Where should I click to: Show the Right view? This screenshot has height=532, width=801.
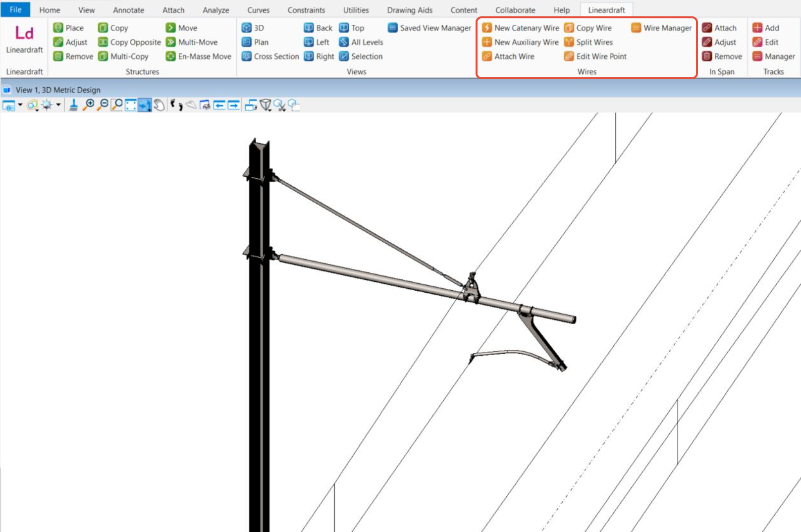pos(319,56)
